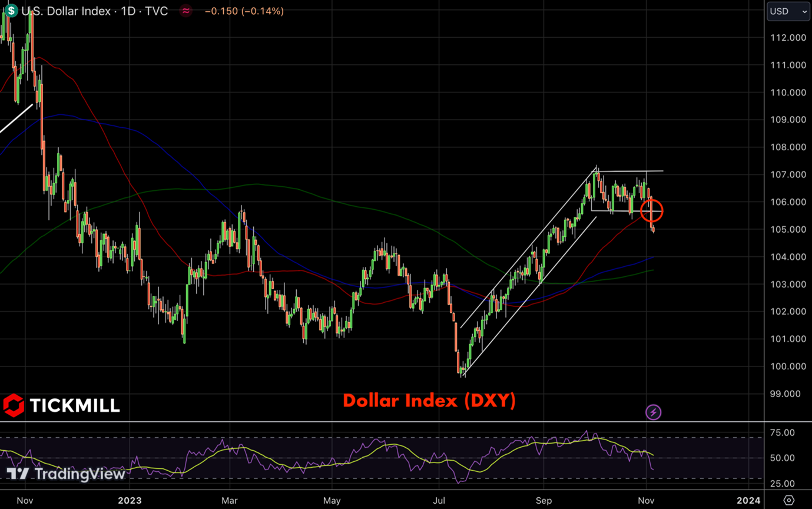Click the 100.000 price scale label

790,366
